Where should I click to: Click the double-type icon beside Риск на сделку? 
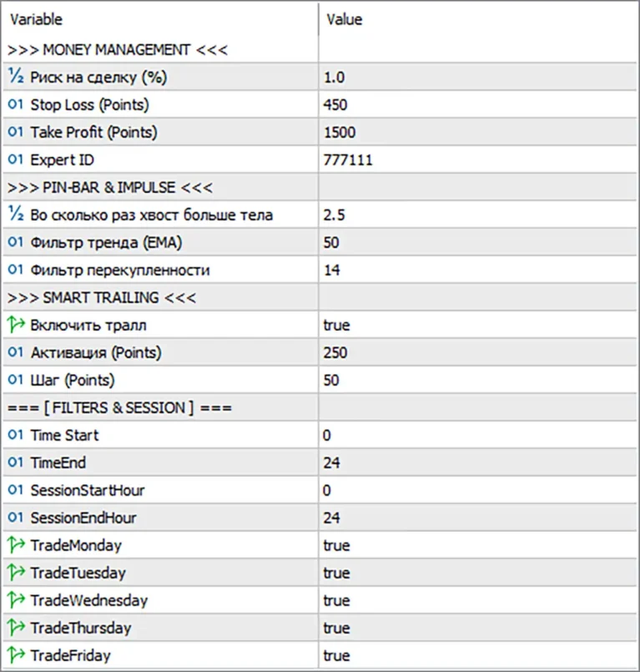point(16,77)
